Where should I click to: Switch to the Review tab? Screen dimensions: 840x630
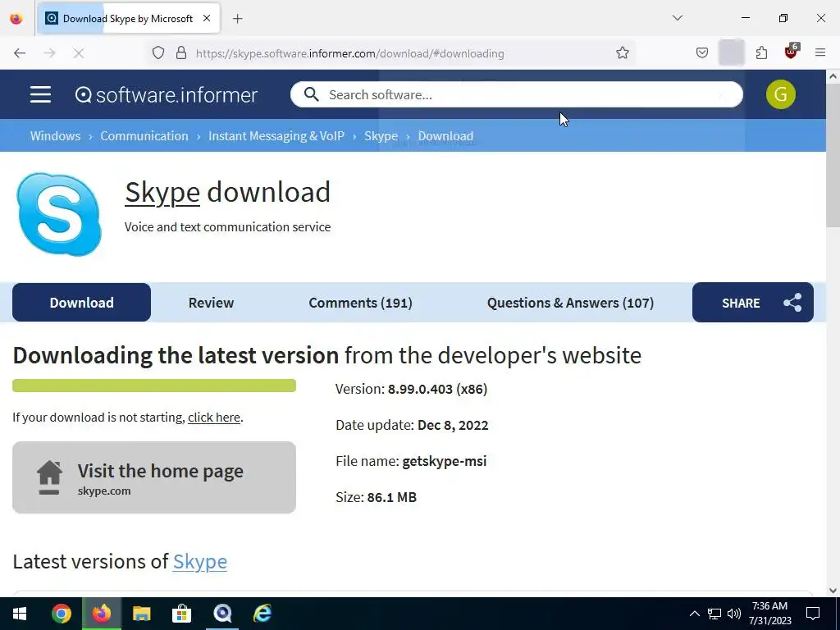211,303
